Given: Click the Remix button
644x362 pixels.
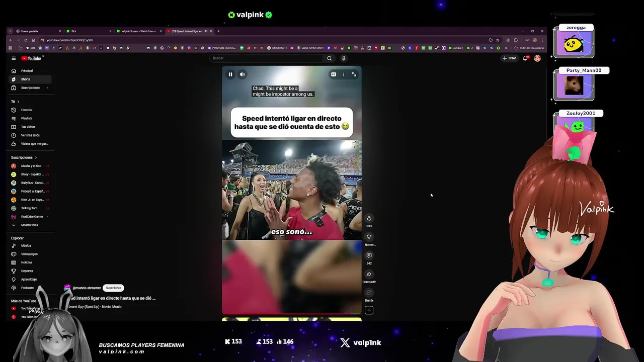Looking at the screenshot, I should (x=369, y=293).
